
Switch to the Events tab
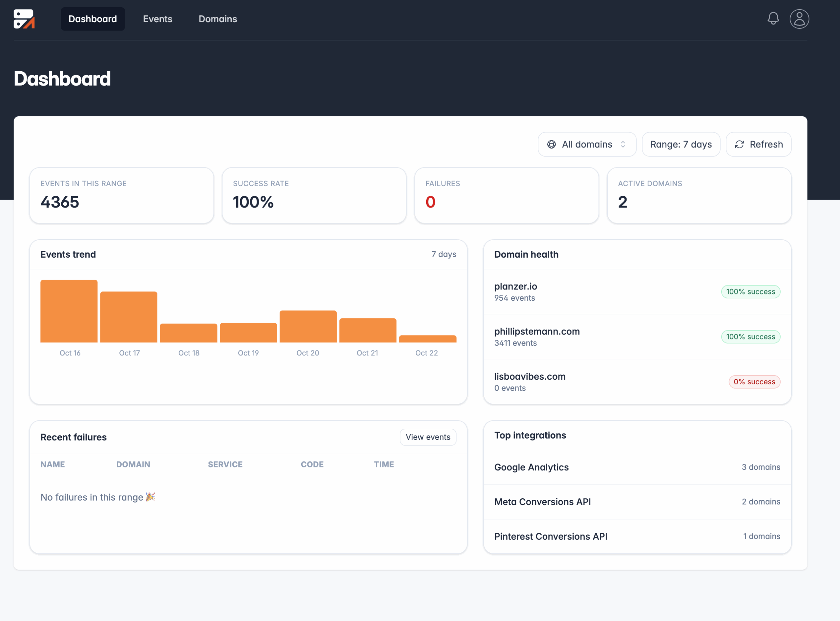coord(157,18)
